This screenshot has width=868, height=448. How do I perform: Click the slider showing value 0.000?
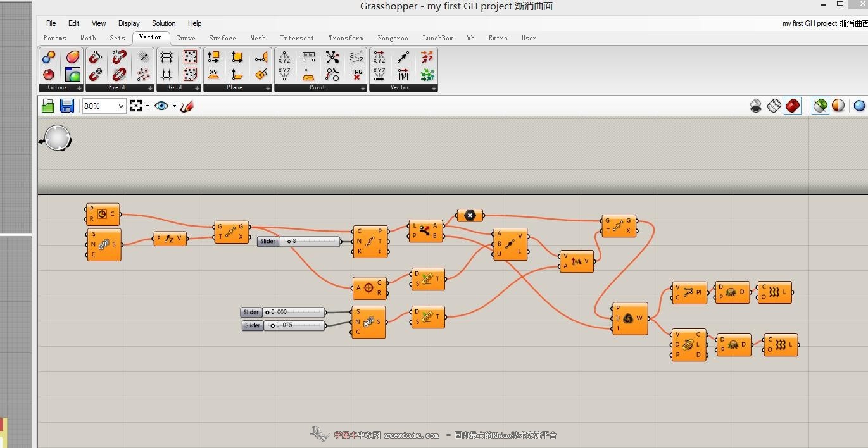(283, 312)
